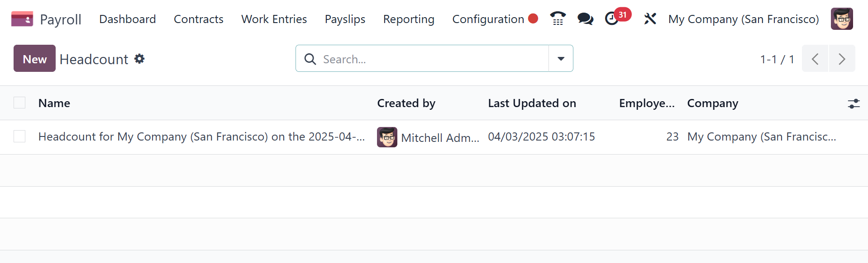Open optional columns settings icon

[854, 103]
